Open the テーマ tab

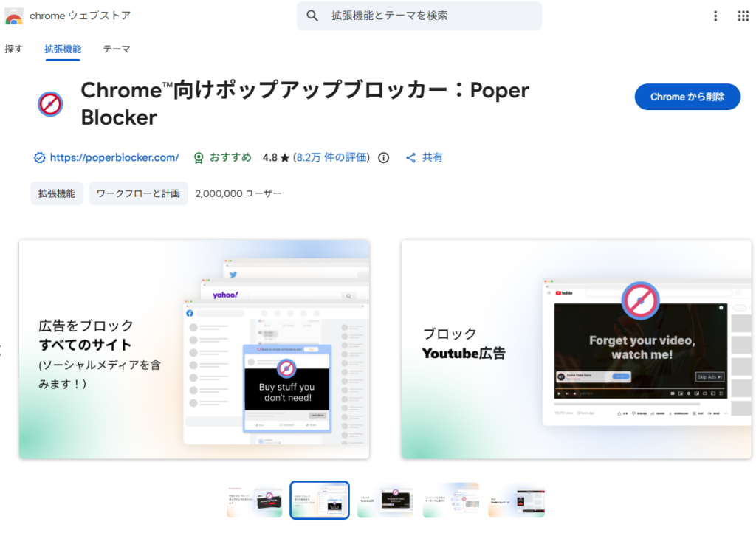[116, 49]
